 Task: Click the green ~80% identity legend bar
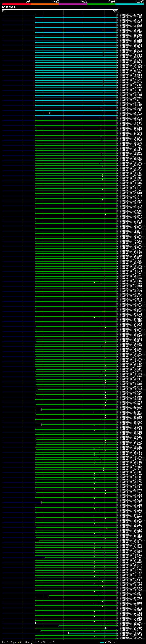101,4
